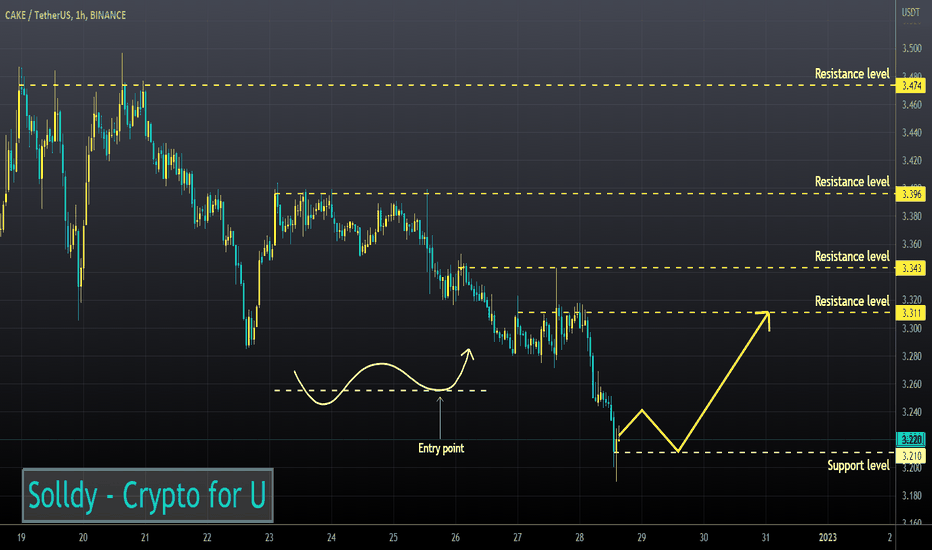This screenshot has height=550, width=932.
Task: Click the 2023 year marker on time axis
Action: point(827,538)
